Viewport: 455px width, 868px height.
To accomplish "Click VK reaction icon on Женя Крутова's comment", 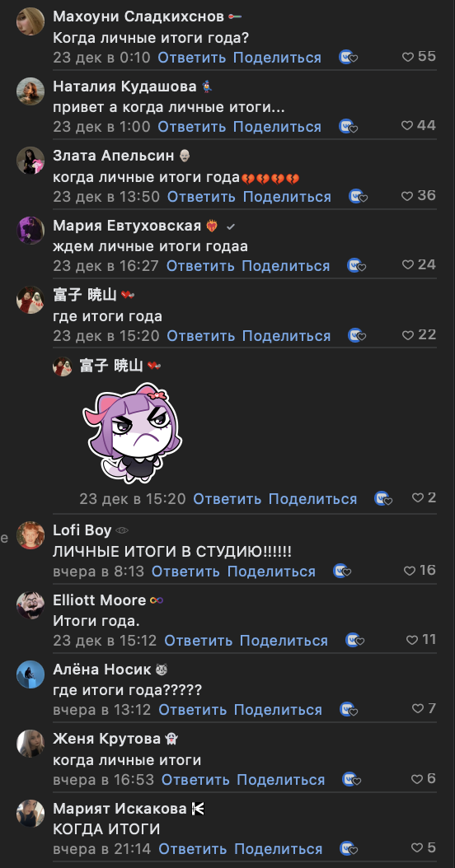I will (x=352, y=779).
